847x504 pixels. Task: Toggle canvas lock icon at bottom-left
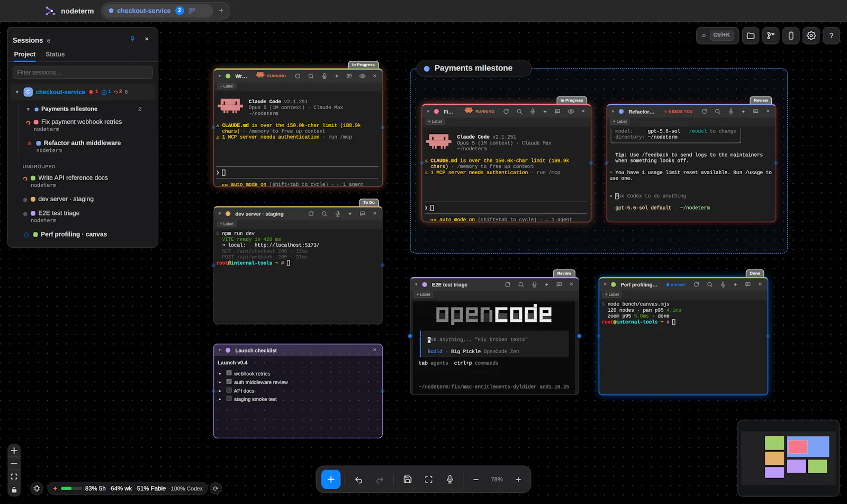14,490
